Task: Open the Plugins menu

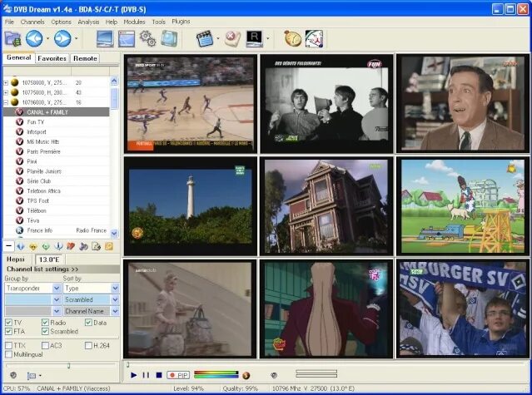Action: pyautogui.click(x=181, y=22)
